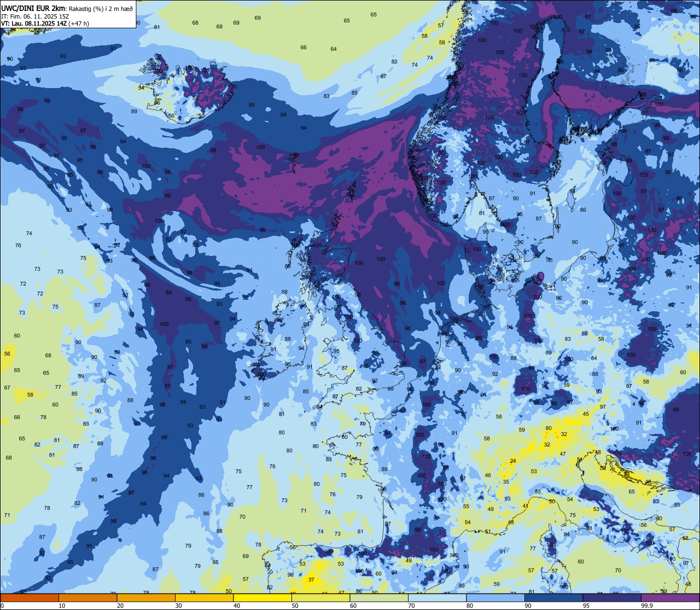Screen dimensions: 700x610
Task: Select the 30–40 amber legend swatch
Action: point(204,597)
